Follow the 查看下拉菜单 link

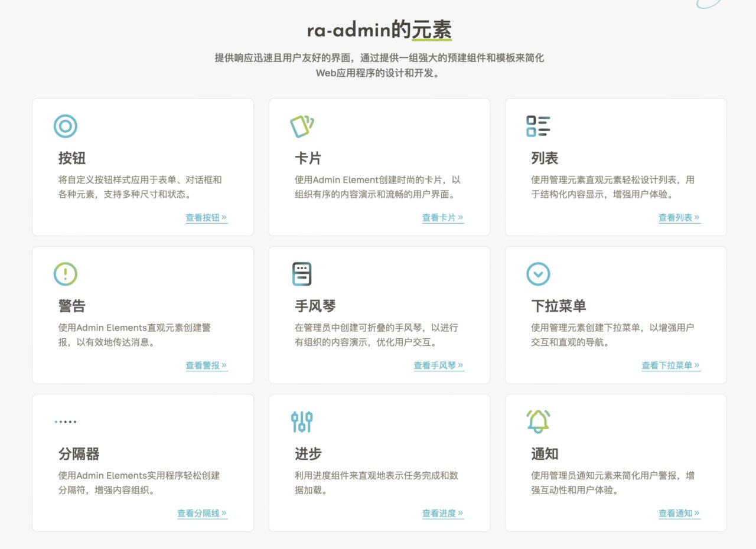point(671,365)
